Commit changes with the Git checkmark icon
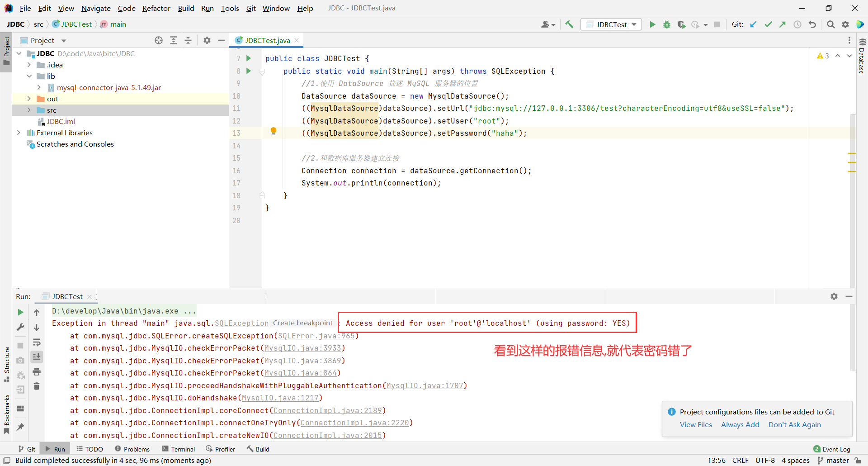The height and width of the screenshot is (466, 868). [768, 24]
